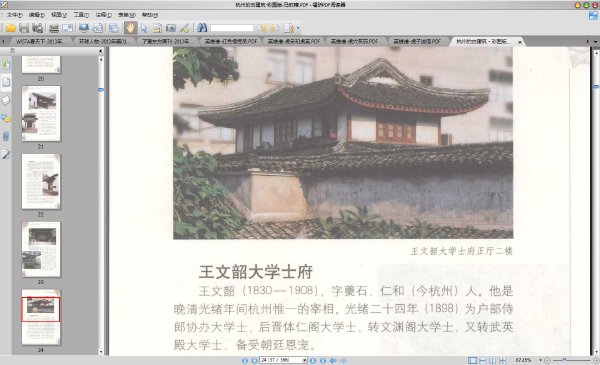Collapse the thumbnail panel with the top arrow
Image resolution: width=600 pixels, height=365 pixels.
100,51
